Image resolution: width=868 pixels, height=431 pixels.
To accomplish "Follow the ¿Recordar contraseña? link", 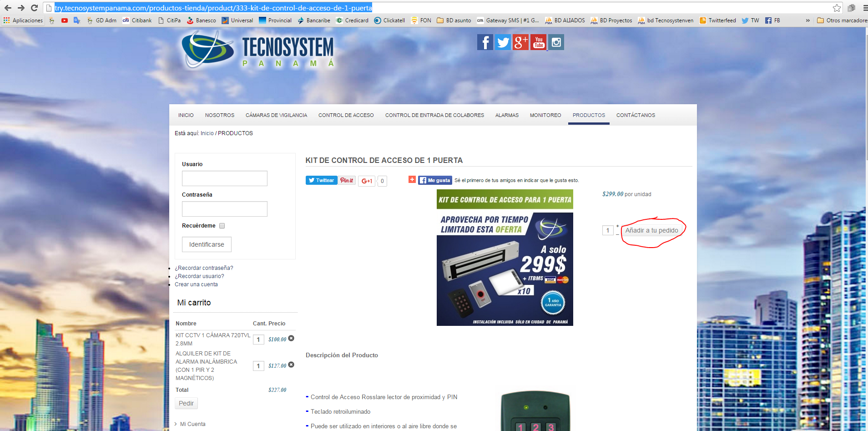I will click(204, 268).
